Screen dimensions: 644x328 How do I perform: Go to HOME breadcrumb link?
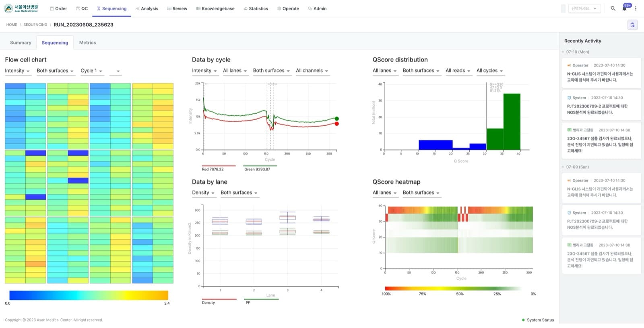pyautogui.click(x=12, y=25)
